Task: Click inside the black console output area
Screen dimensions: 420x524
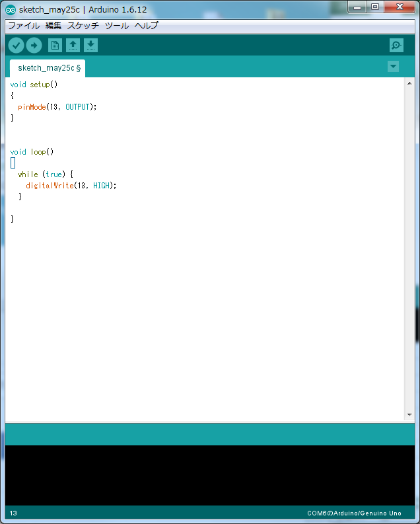Action: click(x=209, y=475)
